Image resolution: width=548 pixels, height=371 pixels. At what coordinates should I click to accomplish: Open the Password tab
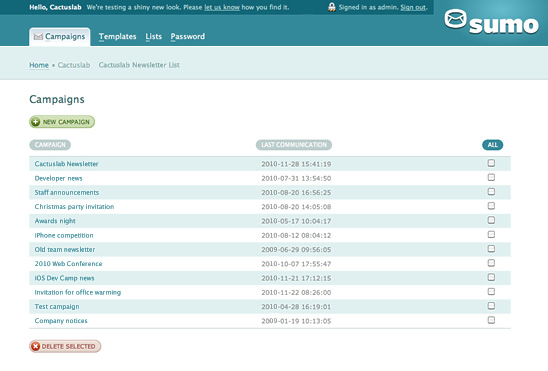188,36
